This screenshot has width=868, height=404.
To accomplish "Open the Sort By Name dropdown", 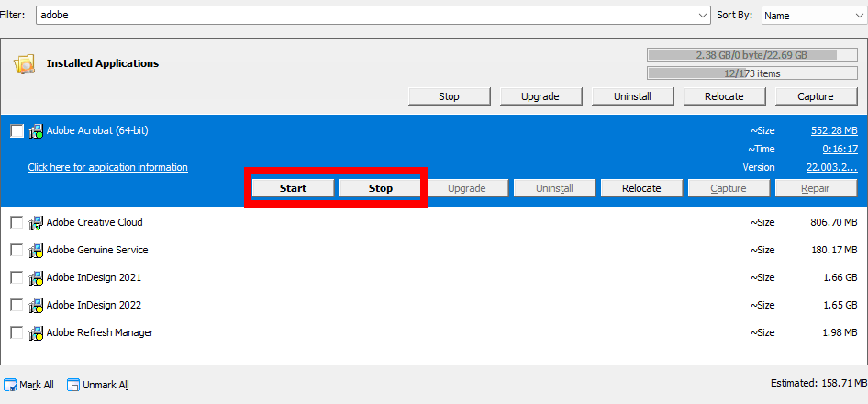I will pos(814,16).
